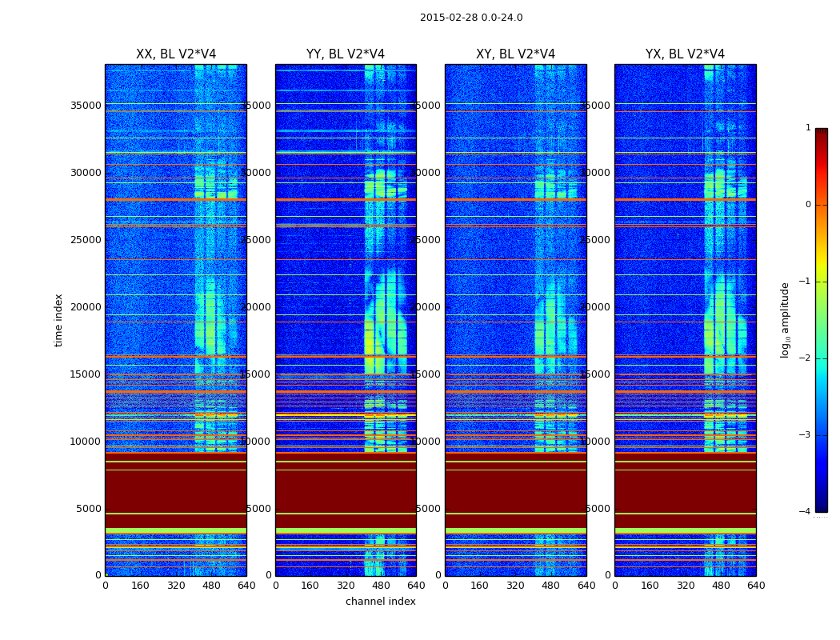Click the figure title "2015-02-28 0.0-24.0"
Viewport: 840px width, 640px height.
click(x=471, y=18)
